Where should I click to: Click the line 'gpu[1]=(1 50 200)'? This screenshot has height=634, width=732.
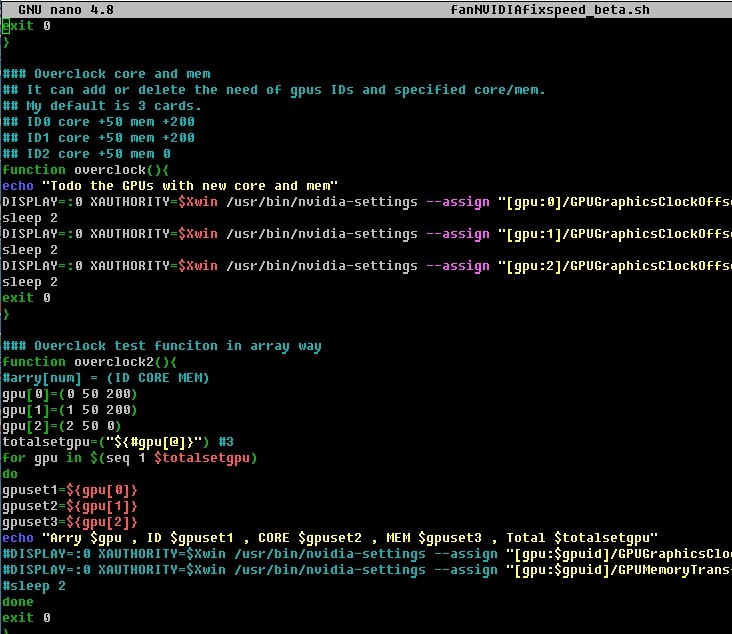coord(70,410)
